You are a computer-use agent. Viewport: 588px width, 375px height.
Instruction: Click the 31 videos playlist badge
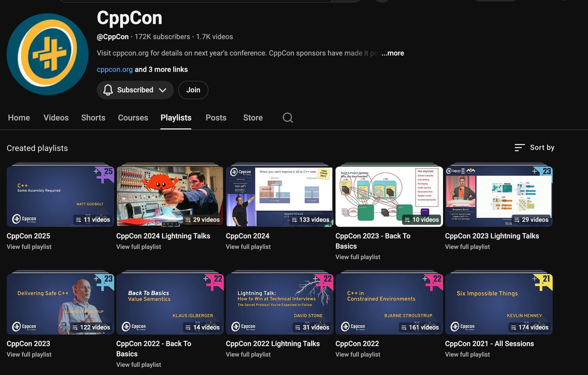(312, 328)
